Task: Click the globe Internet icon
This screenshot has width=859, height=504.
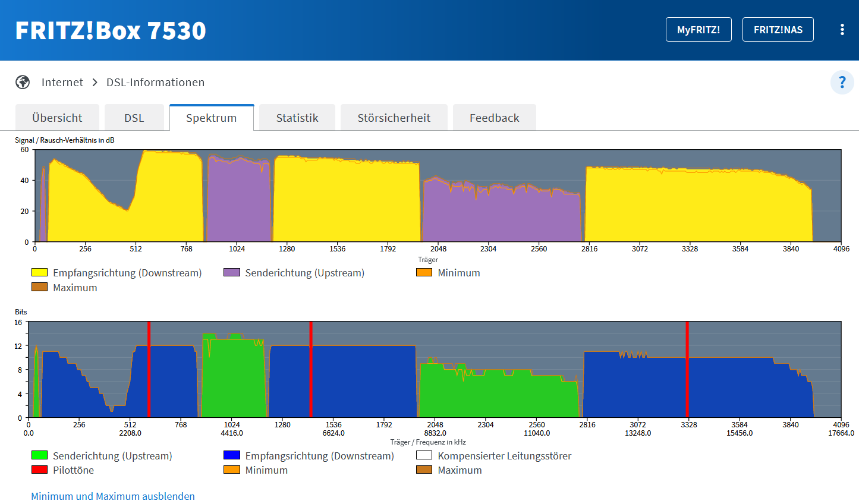Action: pyautogui.click(x=23, y=82)
